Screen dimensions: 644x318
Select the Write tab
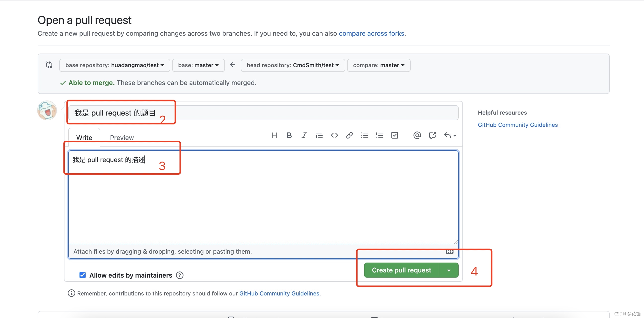(x=84, y=138)
